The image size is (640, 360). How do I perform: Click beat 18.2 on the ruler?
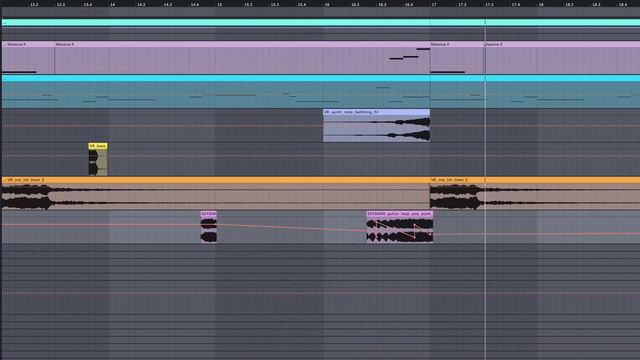coord(569,4)
